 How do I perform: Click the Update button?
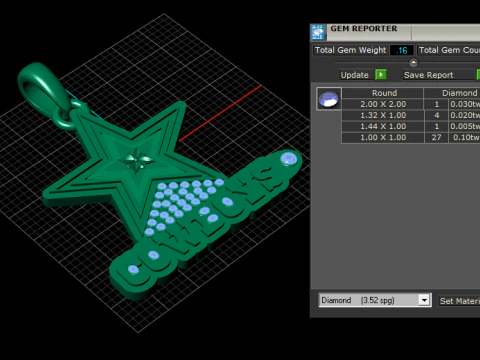click(354, 75)
